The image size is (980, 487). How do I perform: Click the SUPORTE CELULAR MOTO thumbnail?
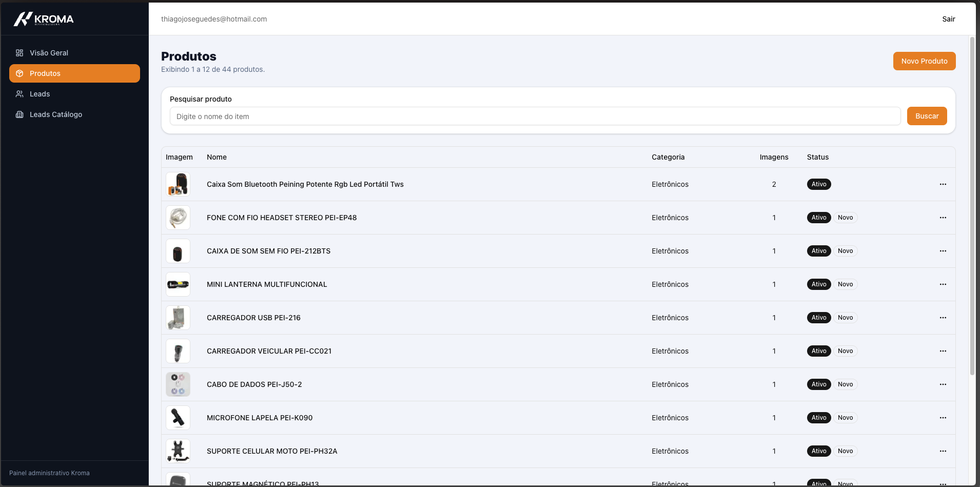point(178,451)
